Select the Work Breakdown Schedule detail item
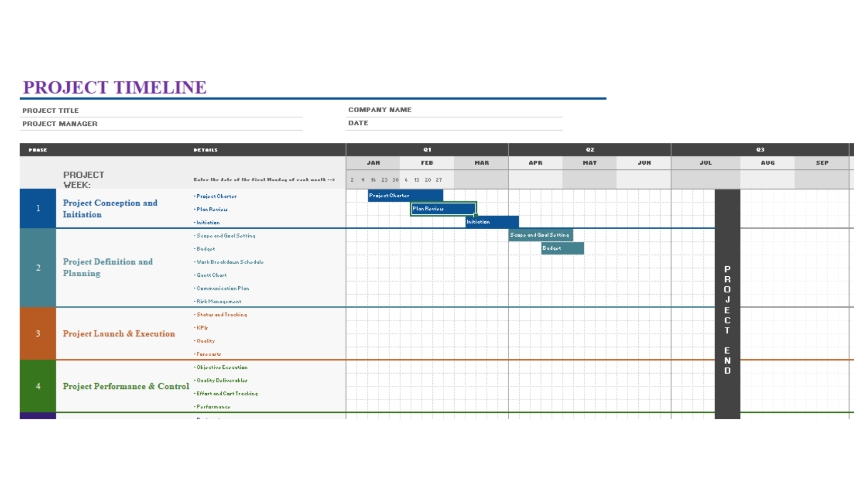 click(x=230, y=262)
